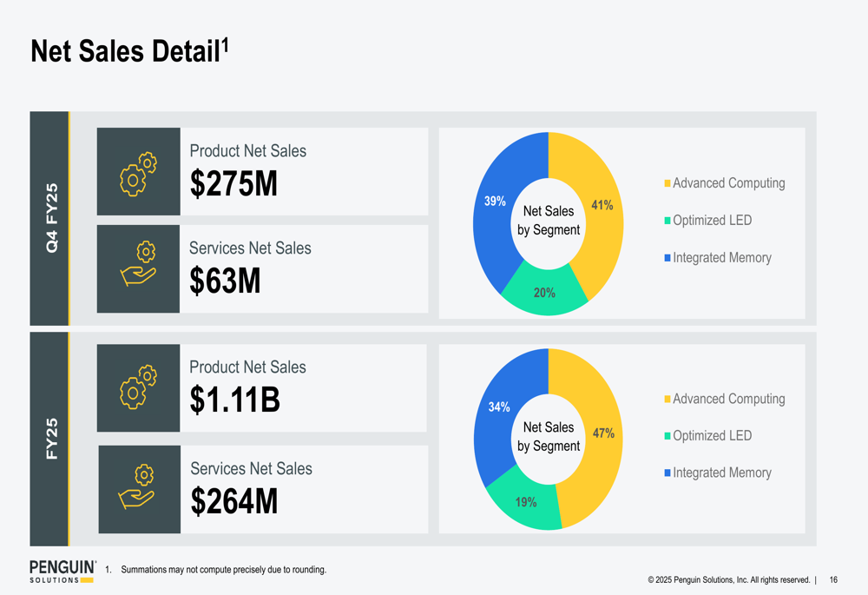Image resolution: width=868 pixels, height=595 pixels.
Task: Select the blue Integrated Memory swatch in the Q4 FY25 legend
Action: pyautogui.click(x=667, y=258)
